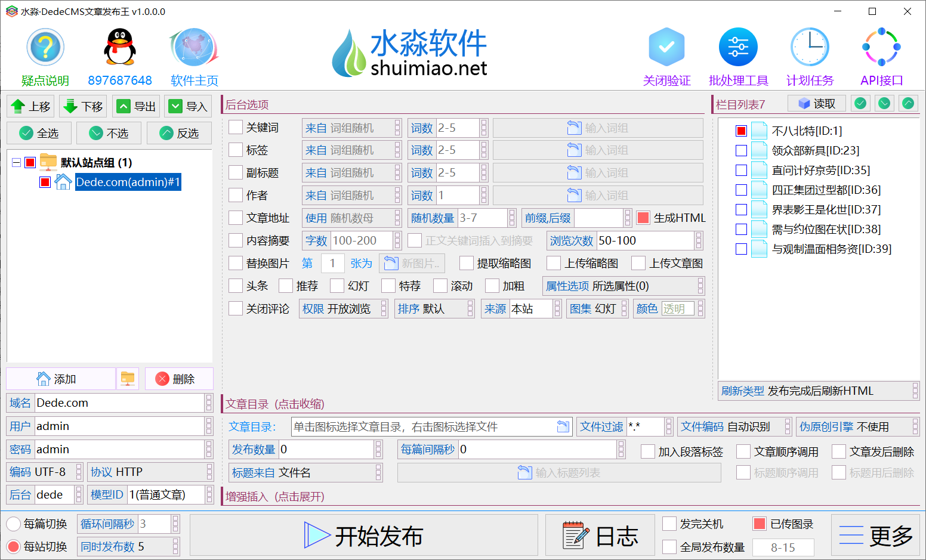Check the 发完关机 checkbox
926x560 pixels.
(669, 524)
